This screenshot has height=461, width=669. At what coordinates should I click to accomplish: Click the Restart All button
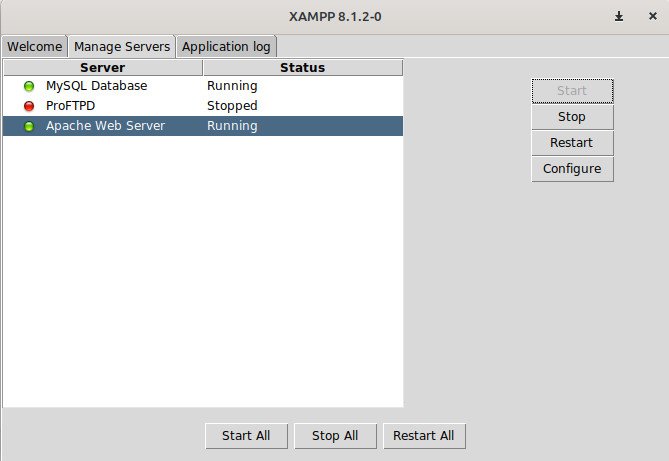pyautogui.click(x=423, y=436)
